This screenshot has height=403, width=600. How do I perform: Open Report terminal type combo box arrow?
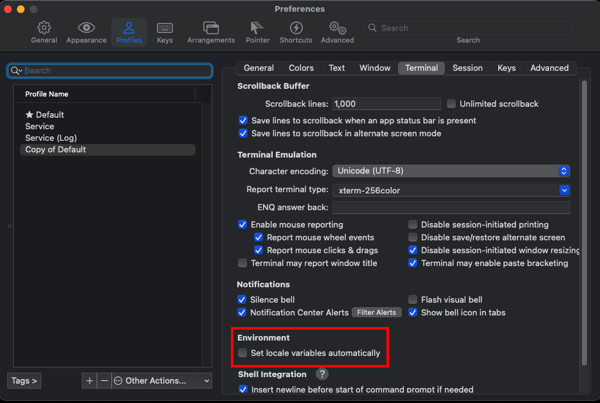[x=564, y=190]
